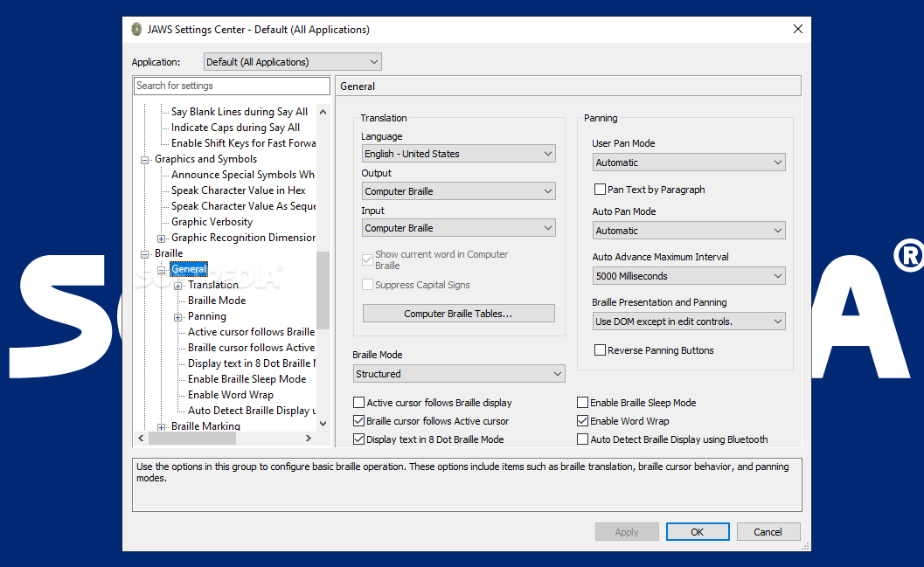
Task: Collapse the Braille tree node
Action: tap(144, 254)
